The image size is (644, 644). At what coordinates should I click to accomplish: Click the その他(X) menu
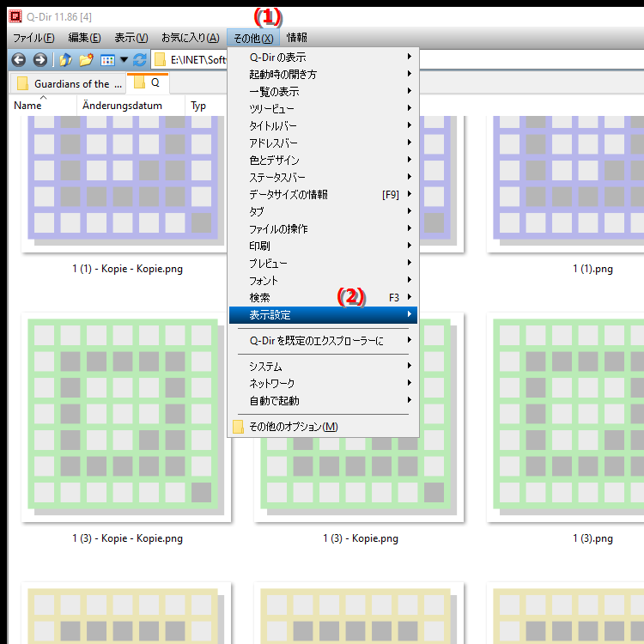tap(253, 38)
